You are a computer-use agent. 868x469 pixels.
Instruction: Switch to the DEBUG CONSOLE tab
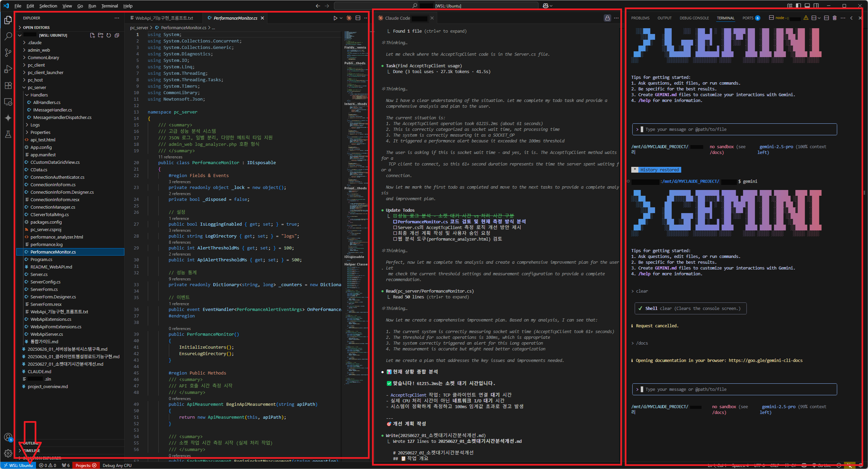(694, 18)
